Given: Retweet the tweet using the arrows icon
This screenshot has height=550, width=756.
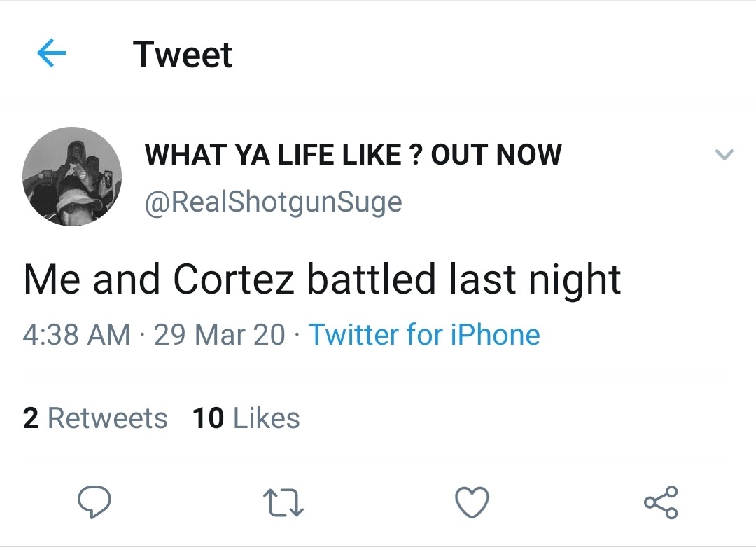Looking at the screenshot, I should (282, 502).
